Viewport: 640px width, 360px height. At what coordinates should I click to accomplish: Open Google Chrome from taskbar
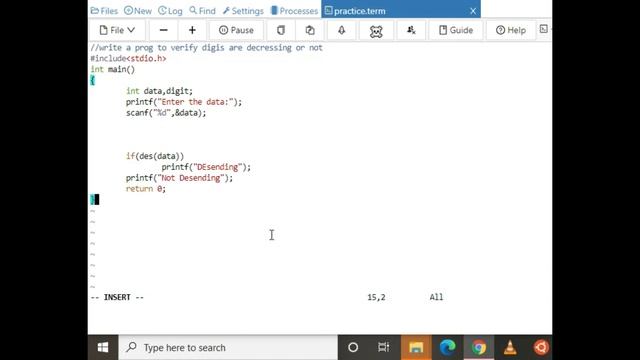pos(479,347)
